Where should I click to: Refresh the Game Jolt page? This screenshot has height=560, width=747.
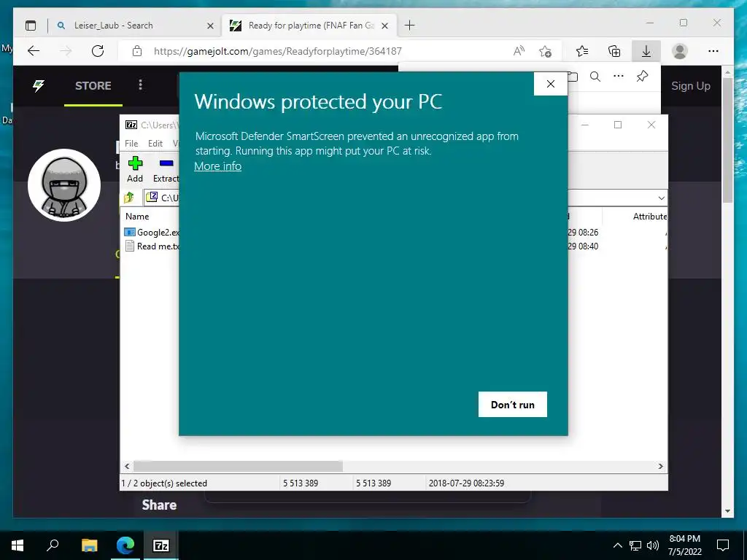(x=98, y=51)
